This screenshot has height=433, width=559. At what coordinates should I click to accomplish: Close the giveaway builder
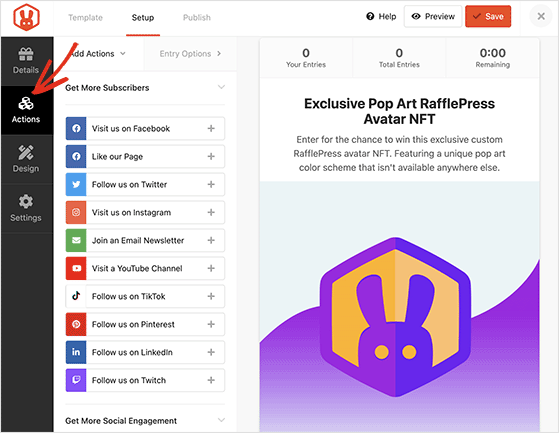point(541,16)
